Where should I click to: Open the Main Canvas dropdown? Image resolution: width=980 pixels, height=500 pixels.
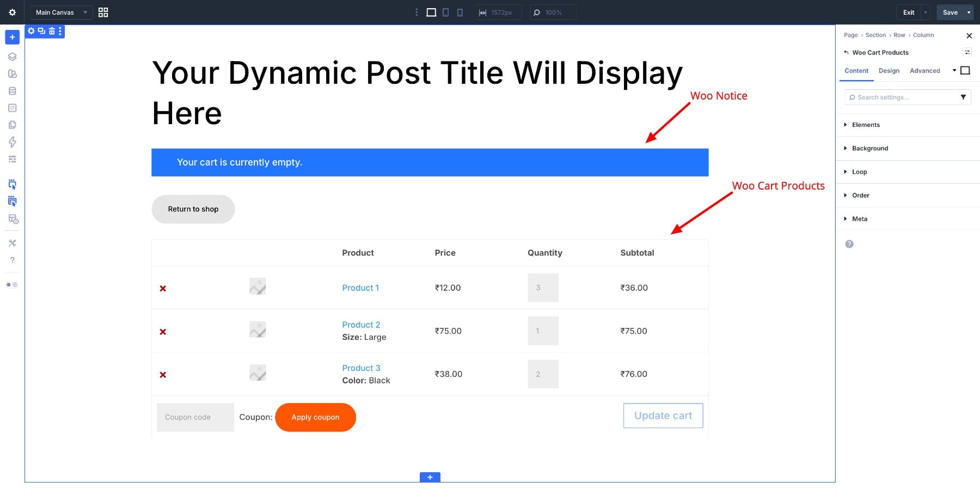click(x=61, y=13)
